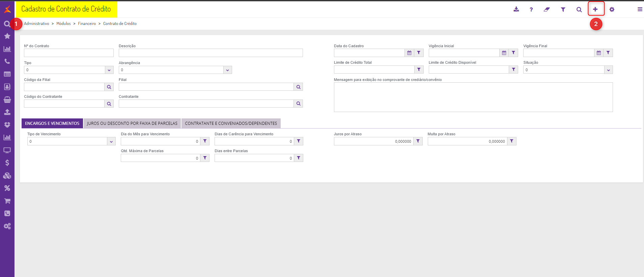Viewport: 644px width, 277px height.
Task: Click the Contrato de Crédito breadcrumb link
Action: point(120,24)
